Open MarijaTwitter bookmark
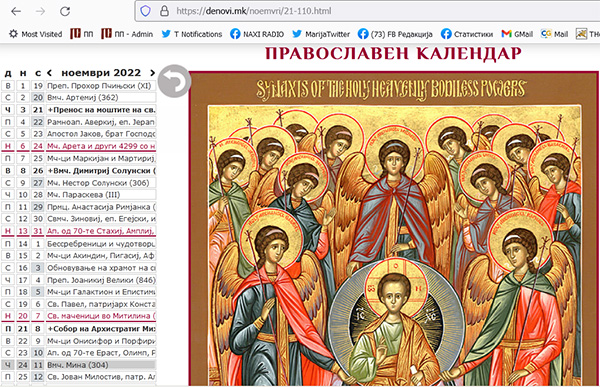The image size is (600, 387). (321, 34)
